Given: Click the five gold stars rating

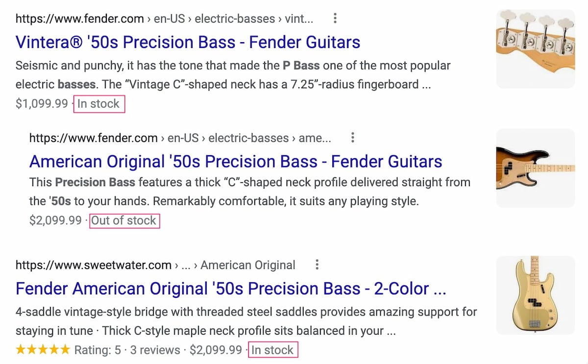Looking at the screenshot, I should click(x=43, y=350).
